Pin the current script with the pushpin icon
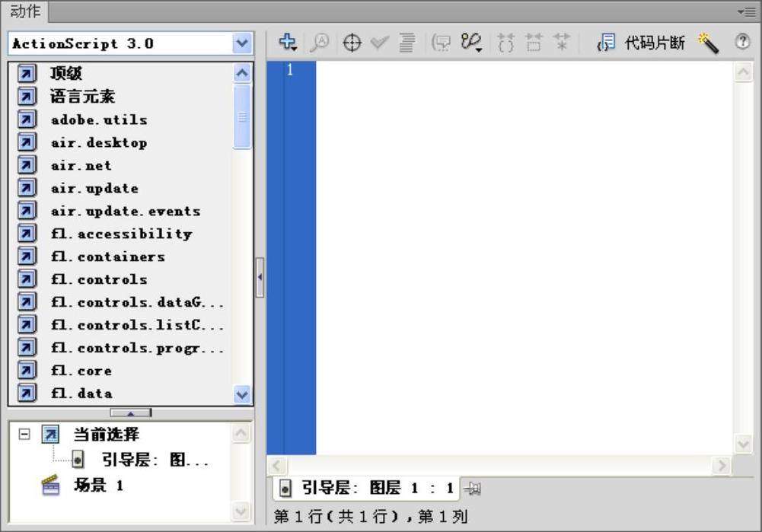Screen dimensions: 762x532 click(x=473, y=489)
